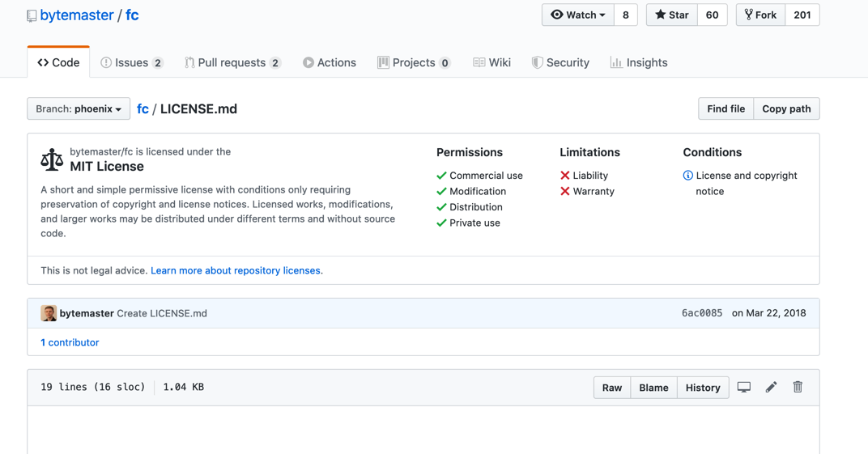
Task: Click bytemaster's avatar thumbnail
Action: coord(49,313)
